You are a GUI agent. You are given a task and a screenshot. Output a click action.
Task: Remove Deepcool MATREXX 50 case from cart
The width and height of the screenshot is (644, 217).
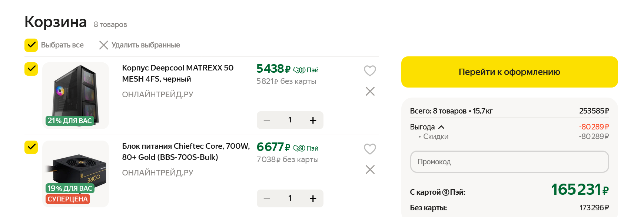click(x=370, y=91)
